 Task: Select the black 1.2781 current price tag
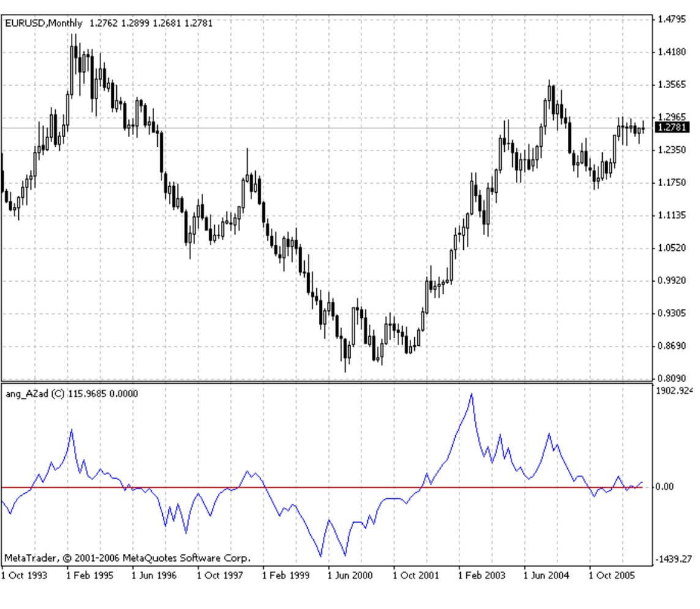coord(671,127)
